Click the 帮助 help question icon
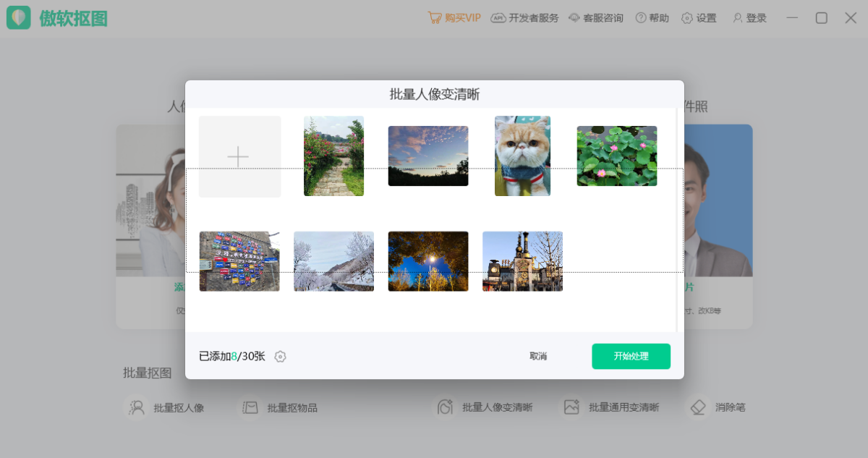 click(x=641, y=18)
